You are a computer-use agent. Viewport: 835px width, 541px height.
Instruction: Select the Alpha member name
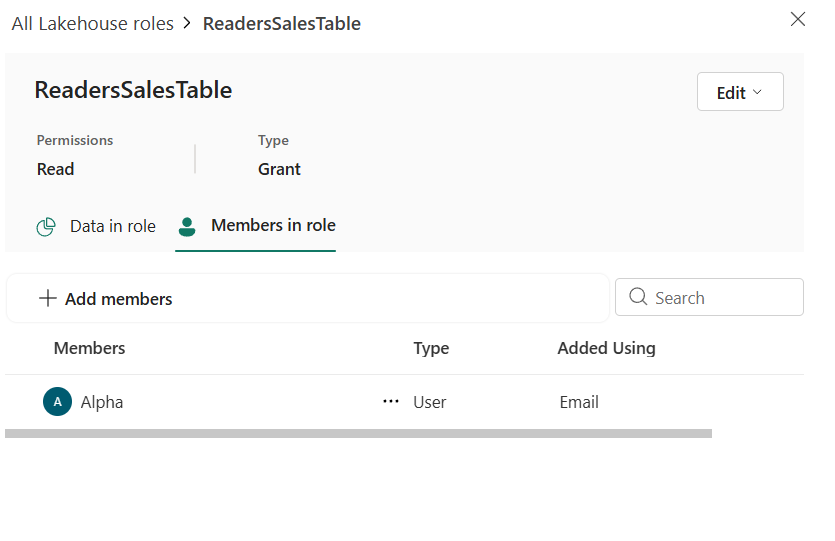(x=102, y=402)
